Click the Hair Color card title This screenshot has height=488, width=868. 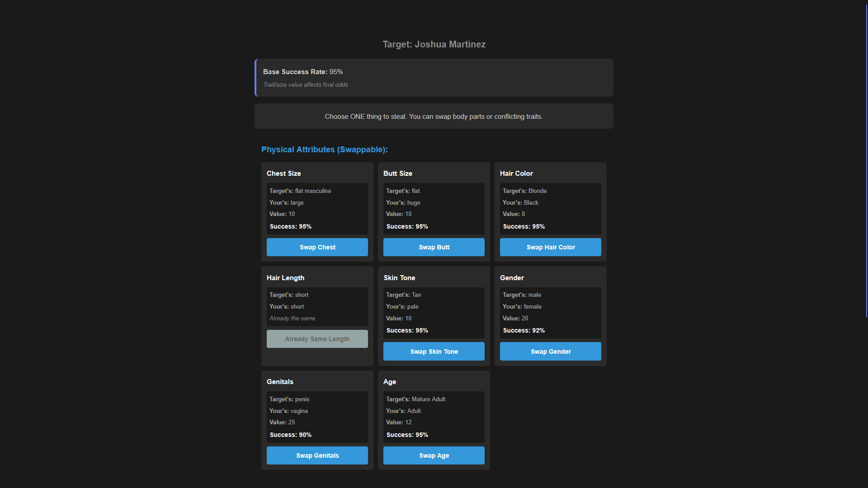pyautogui.click(x=516, y=174)
